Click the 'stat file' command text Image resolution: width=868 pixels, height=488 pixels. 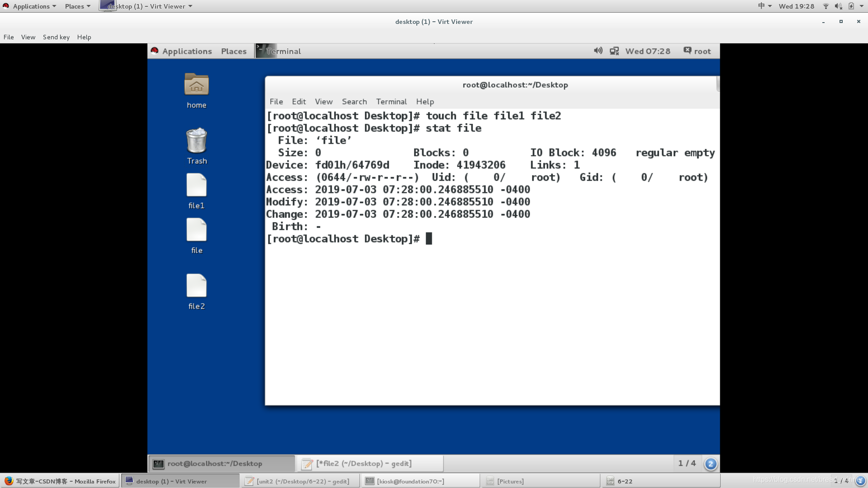(x=453, y=128)
